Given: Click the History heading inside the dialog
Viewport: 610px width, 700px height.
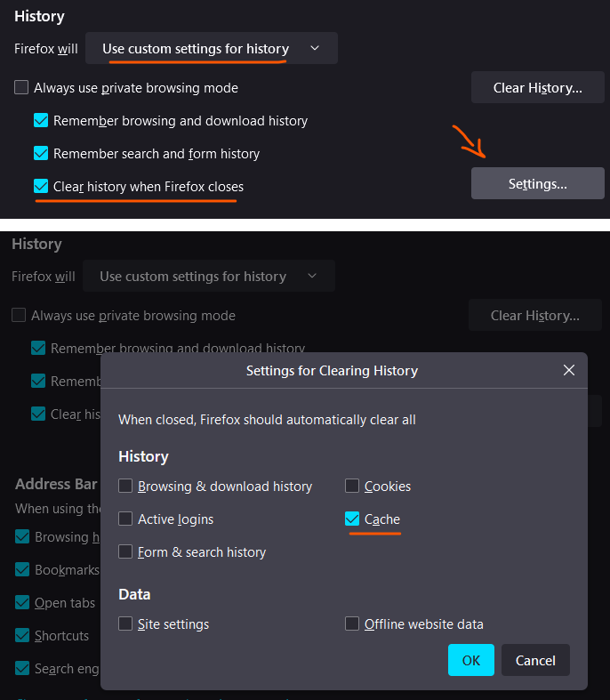Looking at the screenshot, I should [x=143, y=456].
